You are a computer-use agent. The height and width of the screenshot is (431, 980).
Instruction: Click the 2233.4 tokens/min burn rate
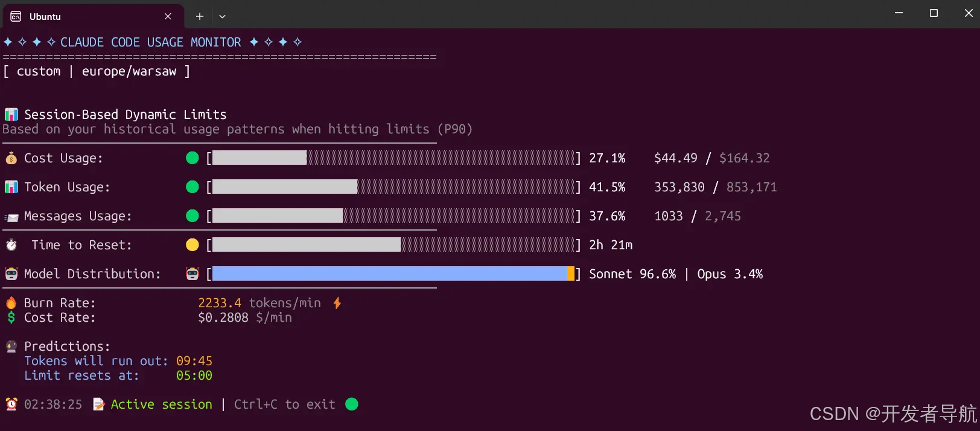point(259,303)
